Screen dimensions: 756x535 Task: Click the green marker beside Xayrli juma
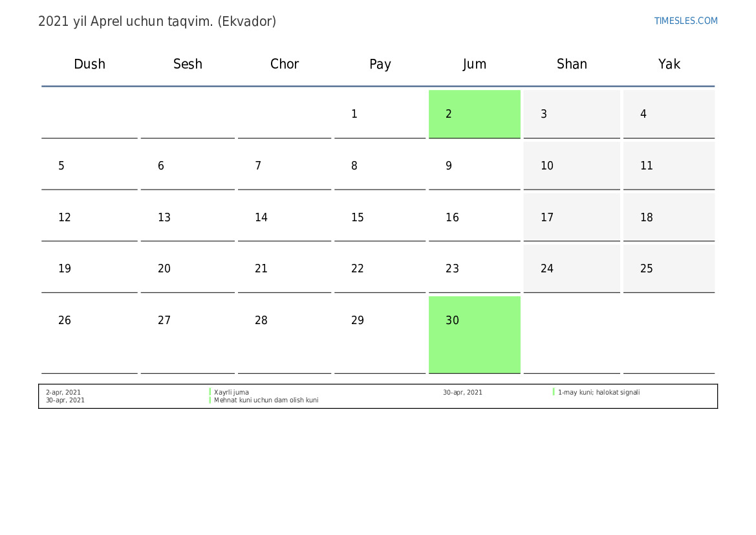pos(210,392)
